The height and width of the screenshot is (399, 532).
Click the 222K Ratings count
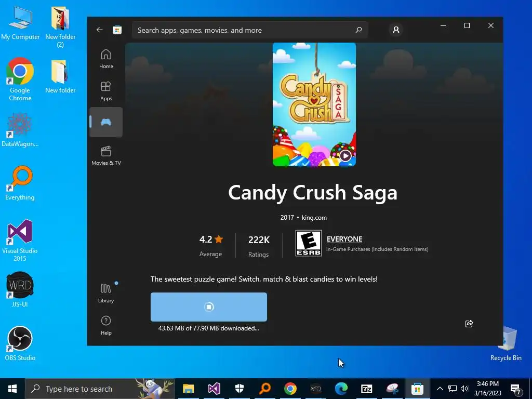[259, 245]
